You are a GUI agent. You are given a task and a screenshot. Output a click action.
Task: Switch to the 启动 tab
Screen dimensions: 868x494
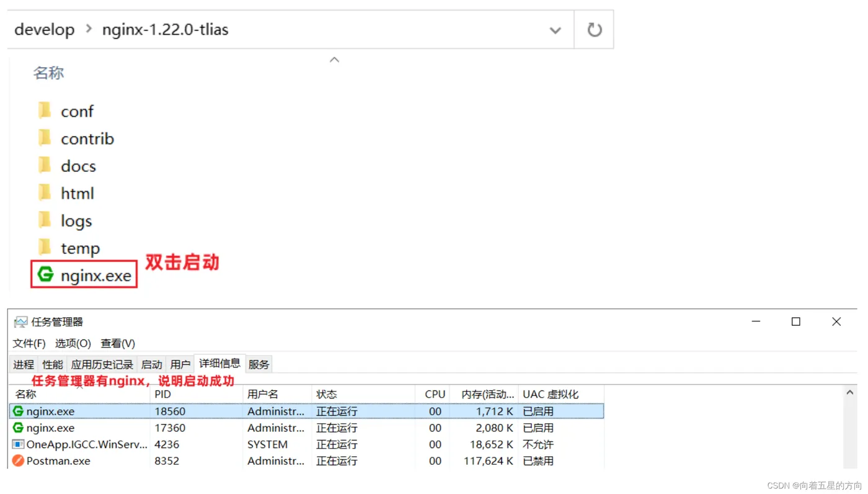[x=152, y=364]
